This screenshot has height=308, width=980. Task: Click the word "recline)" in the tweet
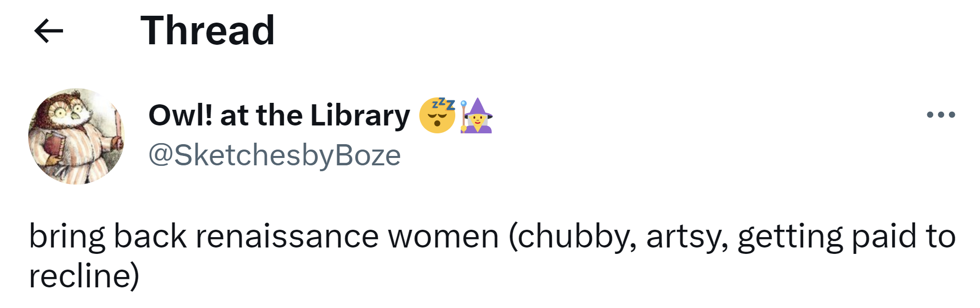(84, 276)
